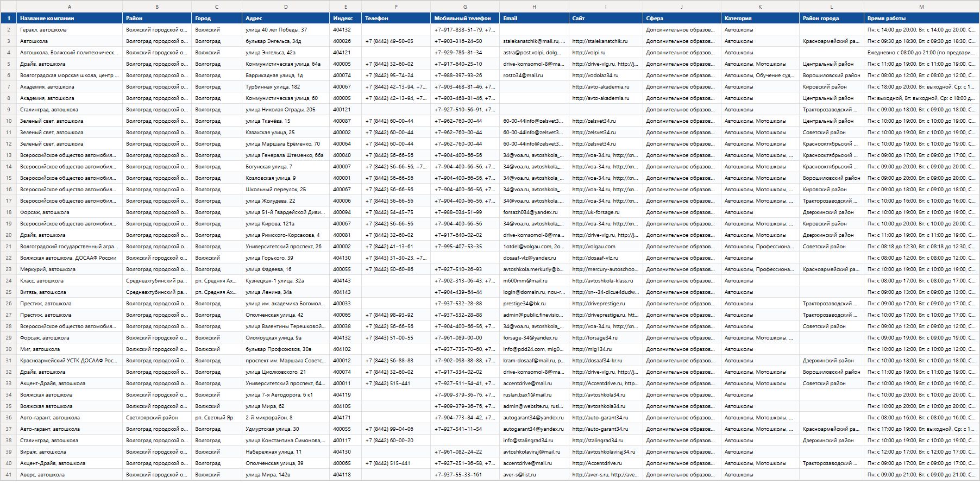980x490 pixels.
Task: Select the 'Казахская улица, 25' cell
Action: [x=286, y=133]
